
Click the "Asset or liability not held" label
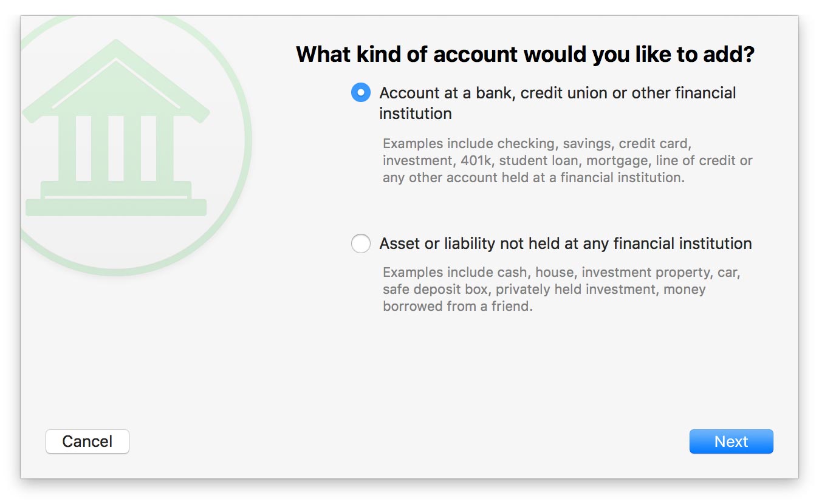click(565, 243)
